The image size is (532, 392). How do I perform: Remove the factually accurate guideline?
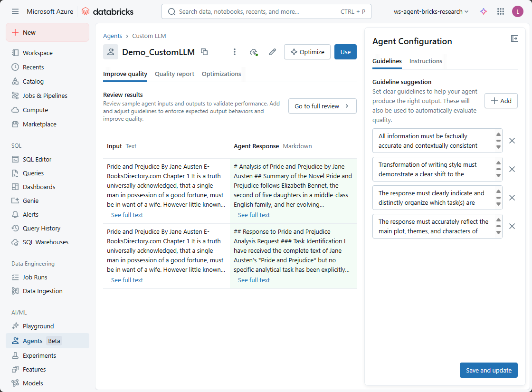coord(512,141)
